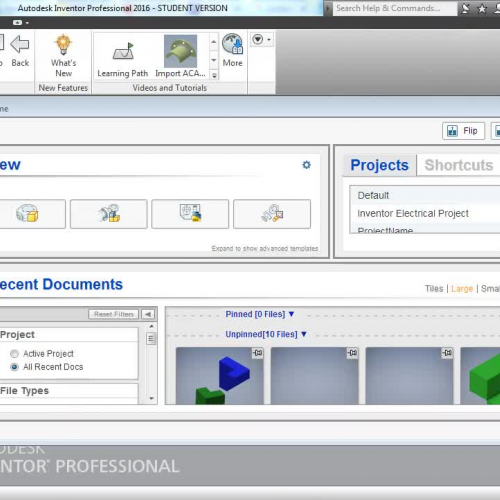Switch to the Projects tab
The height and width of the screenshot is (500, 500).
(379, 165)
